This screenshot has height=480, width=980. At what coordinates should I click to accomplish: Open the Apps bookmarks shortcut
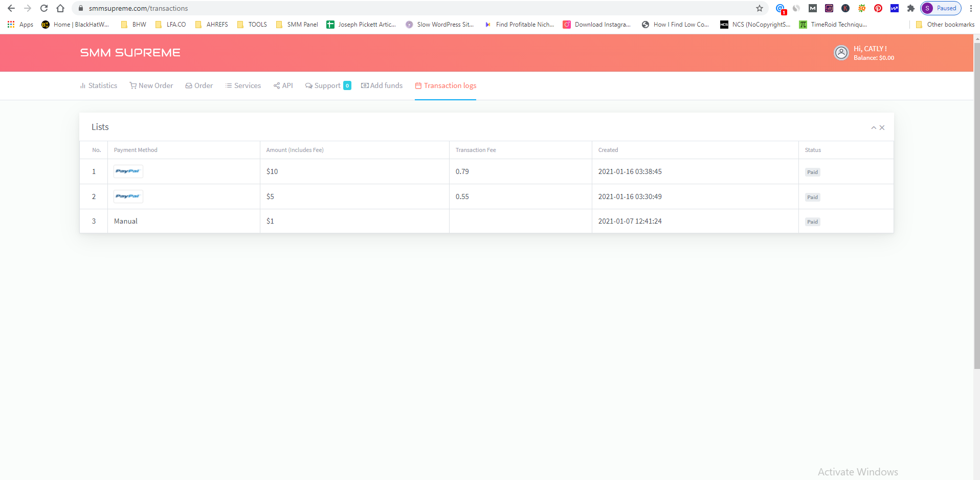click(20, 25)
